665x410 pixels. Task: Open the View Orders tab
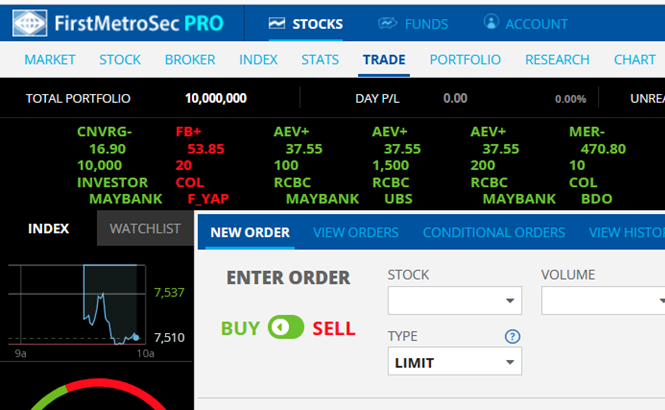tap(356, 232)
